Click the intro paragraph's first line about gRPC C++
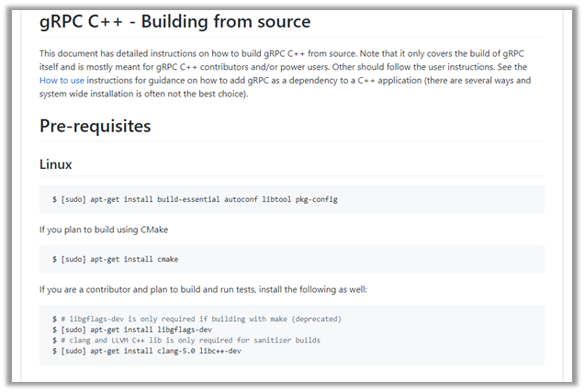The width and height of the screenshot is (584, 392). [282, 53]
